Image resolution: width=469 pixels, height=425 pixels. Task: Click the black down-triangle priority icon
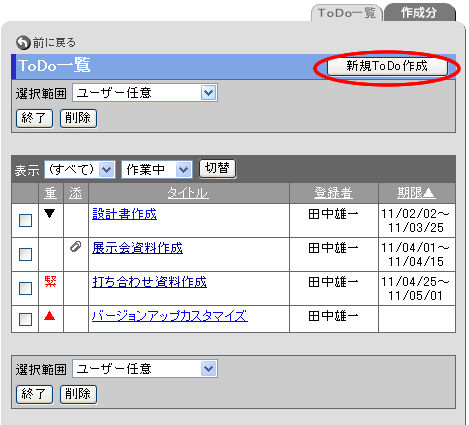click(x=50, y=213)
